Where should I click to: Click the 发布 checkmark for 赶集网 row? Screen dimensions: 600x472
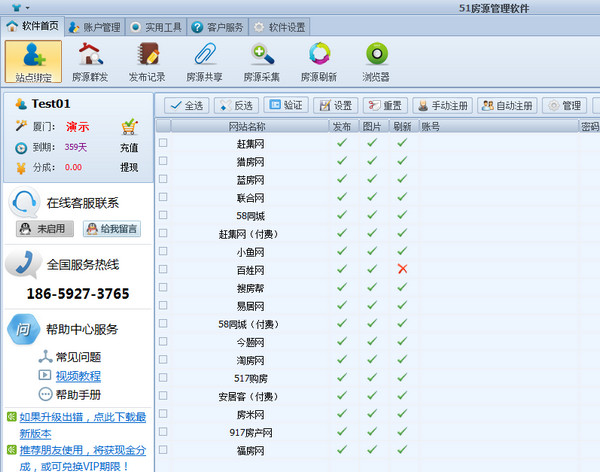342,143
